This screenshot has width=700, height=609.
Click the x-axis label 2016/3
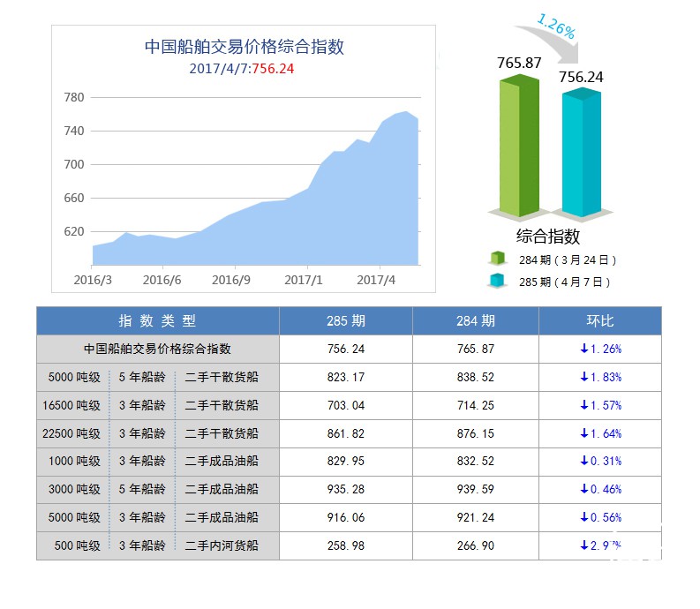tap(93, 280)
